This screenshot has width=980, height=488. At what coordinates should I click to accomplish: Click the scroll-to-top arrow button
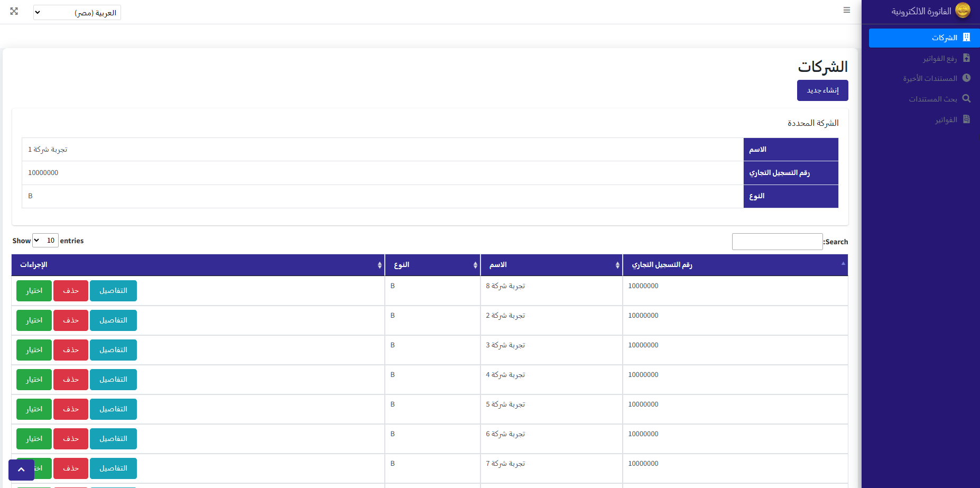tap(21, 469)
